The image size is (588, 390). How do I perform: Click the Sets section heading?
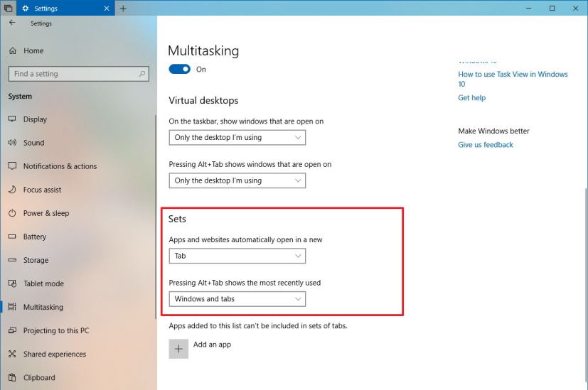177,219
